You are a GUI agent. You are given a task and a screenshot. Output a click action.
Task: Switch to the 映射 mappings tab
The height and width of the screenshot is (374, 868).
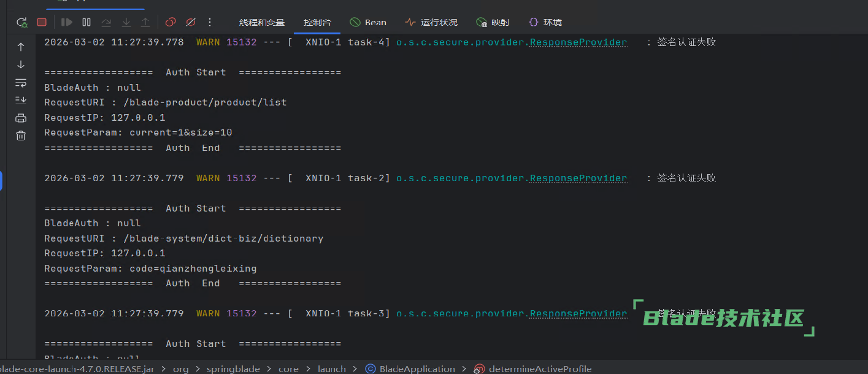pyautogui.click(x=493, y=23)
